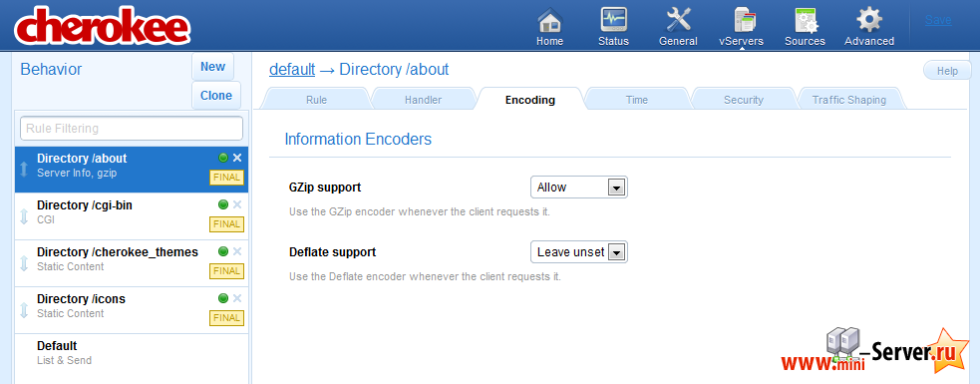Delete the Directory /about rule

pyautogui.click(x=237, y=159)
